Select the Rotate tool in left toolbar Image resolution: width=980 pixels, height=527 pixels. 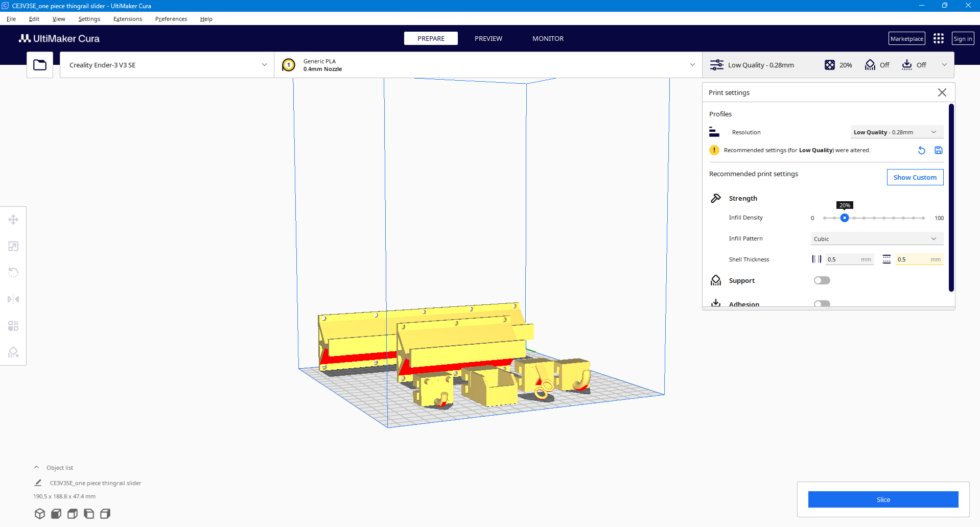click(x=13, y=273)
